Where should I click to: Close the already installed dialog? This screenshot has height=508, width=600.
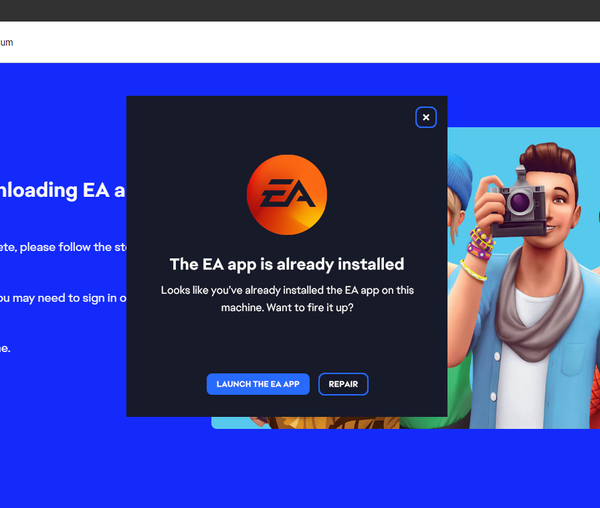426,117
